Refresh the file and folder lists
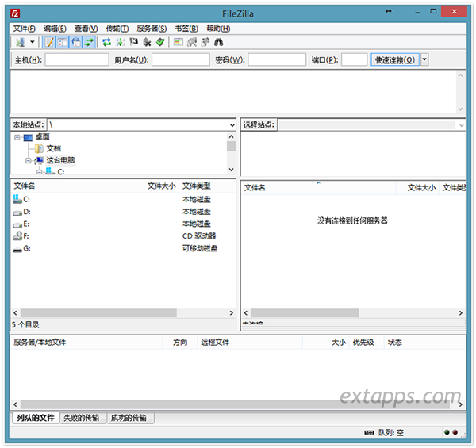 (106, 42)
